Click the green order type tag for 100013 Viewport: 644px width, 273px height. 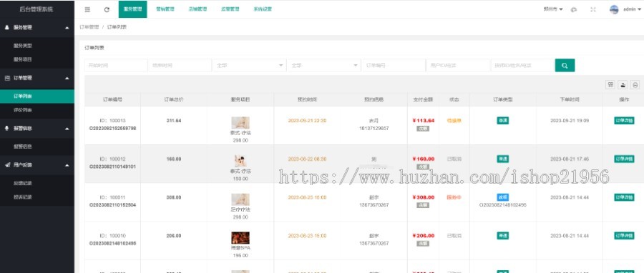pos(503,121)
